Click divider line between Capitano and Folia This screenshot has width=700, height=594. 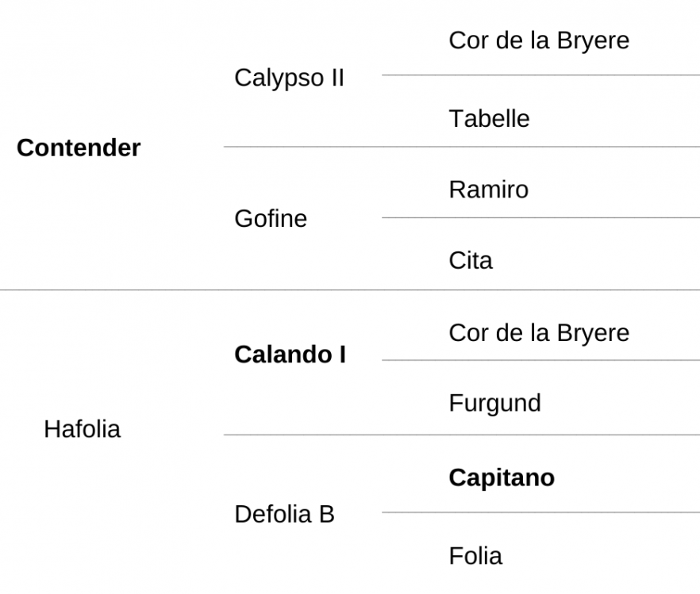pyautogui.click(x=540, y=512)
